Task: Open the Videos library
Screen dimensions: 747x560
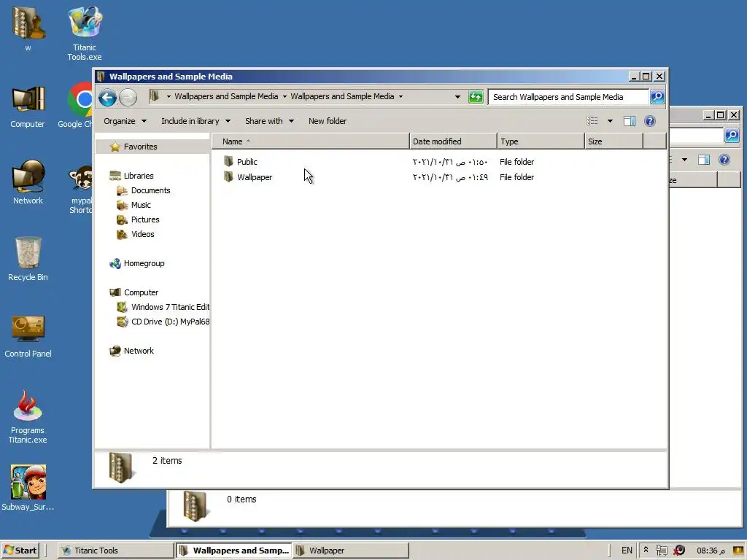Action: 142,234
